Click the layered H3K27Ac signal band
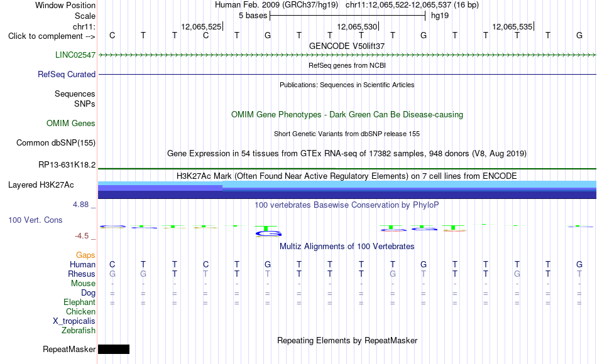The image size is (597, 364). click(x=347, y=190)
